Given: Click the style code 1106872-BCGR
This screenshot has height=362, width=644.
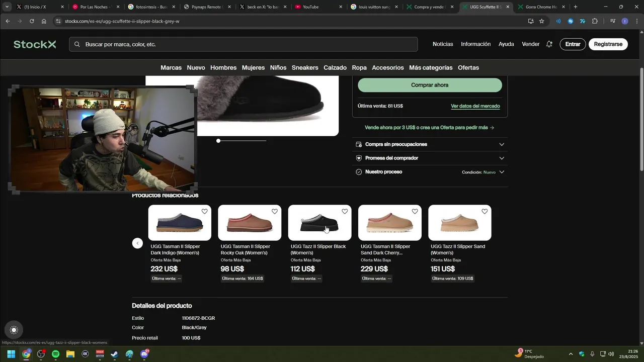Looking at the screenshot, I should (198, 318).
